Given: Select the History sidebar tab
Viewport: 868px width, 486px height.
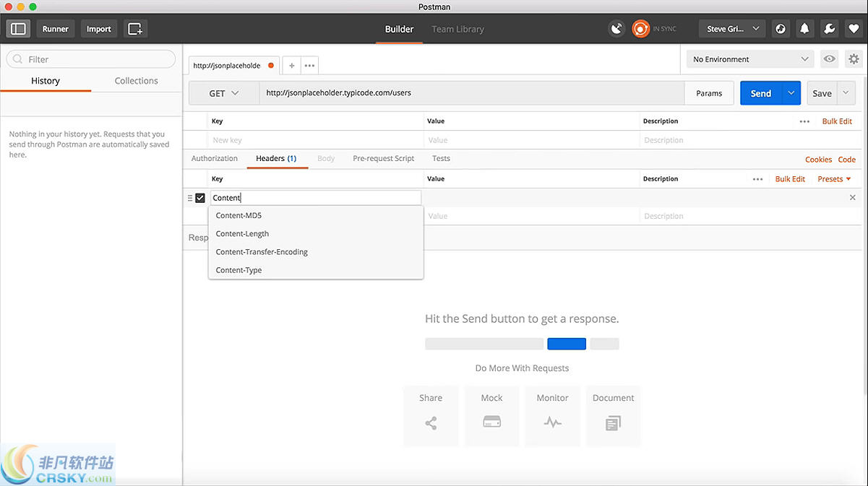Looking at the screenshot, I should tap(46, 81).
